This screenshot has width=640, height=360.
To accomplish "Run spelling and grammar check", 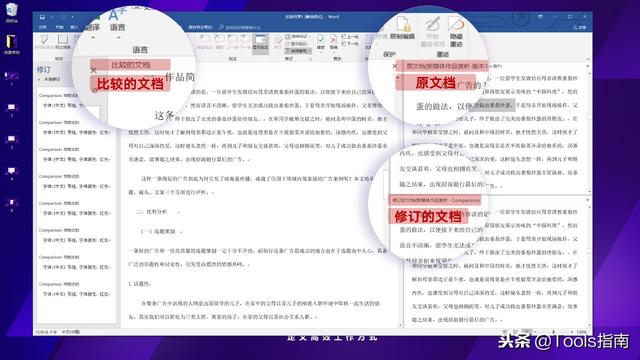I will click(44, 41).
